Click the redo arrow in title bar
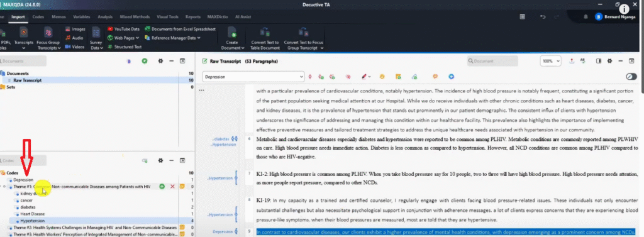 click(556, 17)
